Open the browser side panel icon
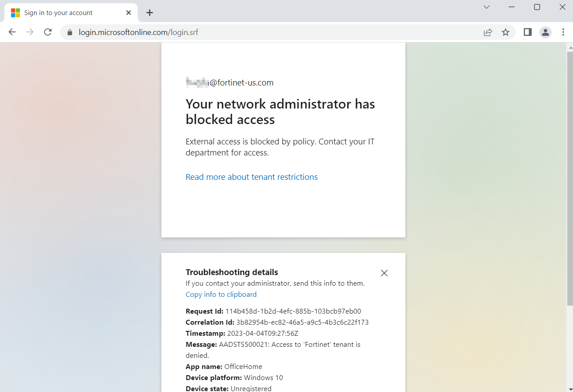 tap(527, 32)
